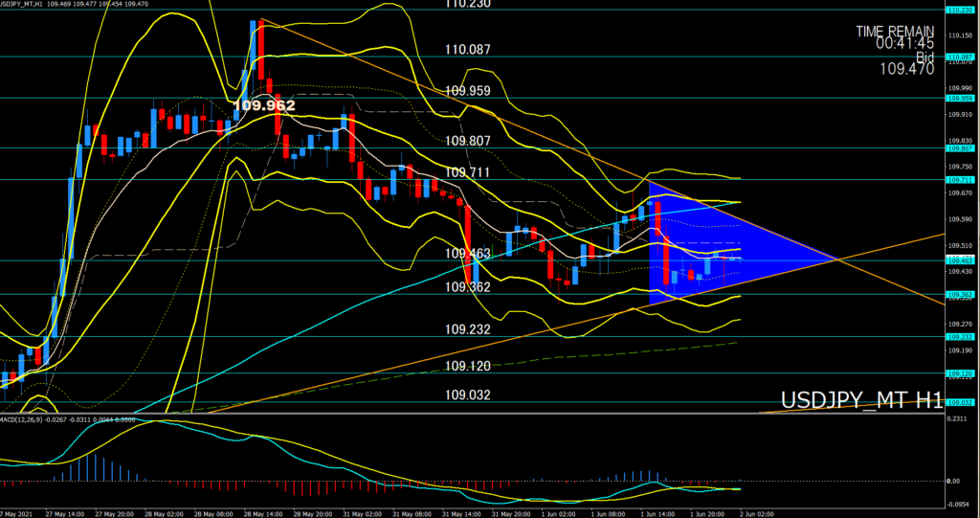Click the cyan '109.120' tag on price axis
Image resolution: width=980 pixels, height=518 pixels.
pos(961,373)
